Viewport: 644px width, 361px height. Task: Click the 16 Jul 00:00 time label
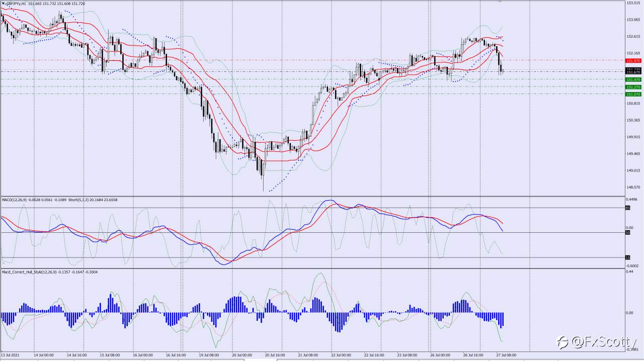click(x=144, y=354)
